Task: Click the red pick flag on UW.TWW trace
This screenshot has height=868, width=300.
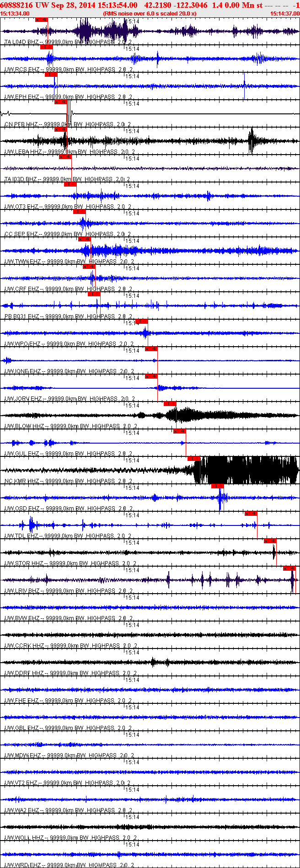Action: pyautogui.click(x=85, y=239)
